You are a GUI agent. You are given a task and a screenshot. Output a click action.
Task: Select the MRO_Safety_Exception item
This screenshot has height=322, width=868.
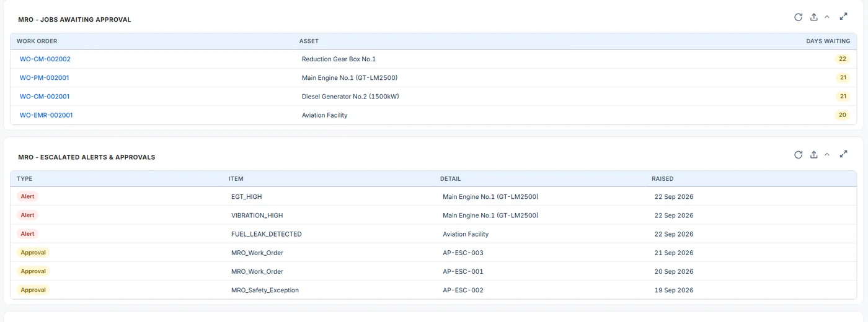265,290
